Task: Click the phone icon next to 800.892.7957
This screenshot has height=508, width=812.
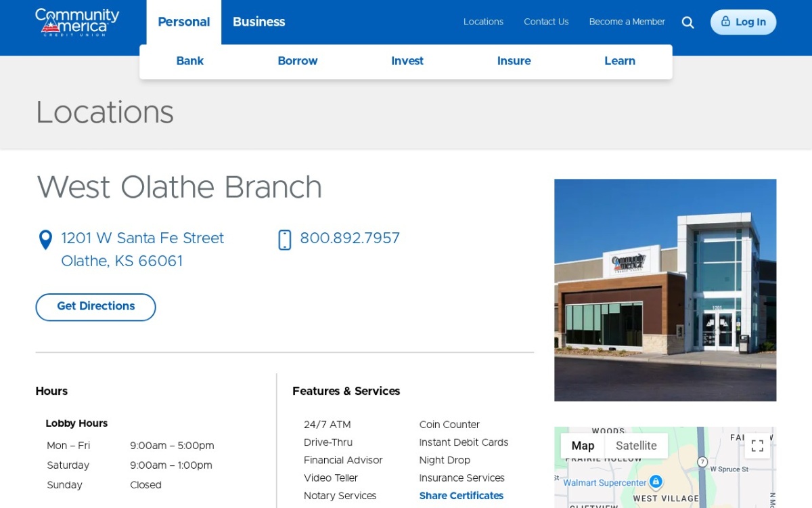Action: pos(285,240)
